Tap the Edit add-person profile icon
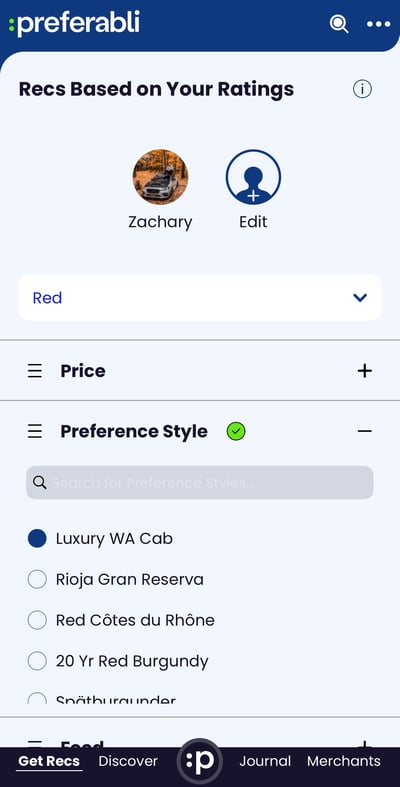Image resolution: width=400 pixels, height=787 pixels. 253,177
